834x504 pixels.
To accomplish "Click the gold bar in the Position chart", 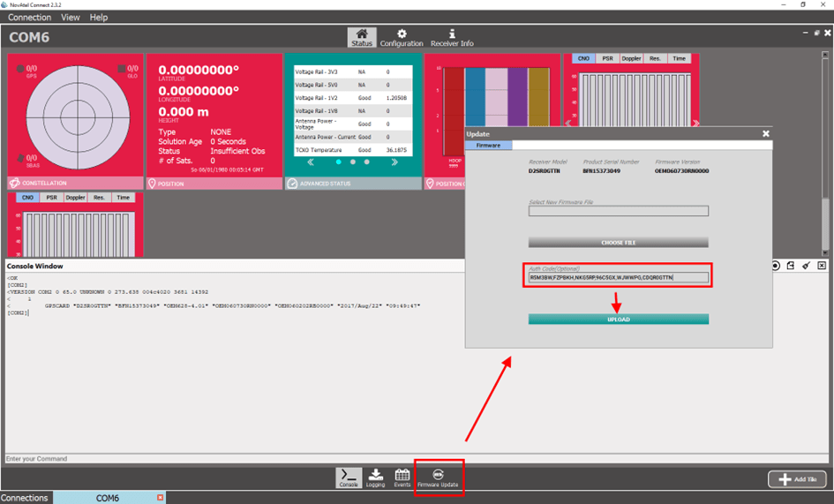I will (538, 96).
